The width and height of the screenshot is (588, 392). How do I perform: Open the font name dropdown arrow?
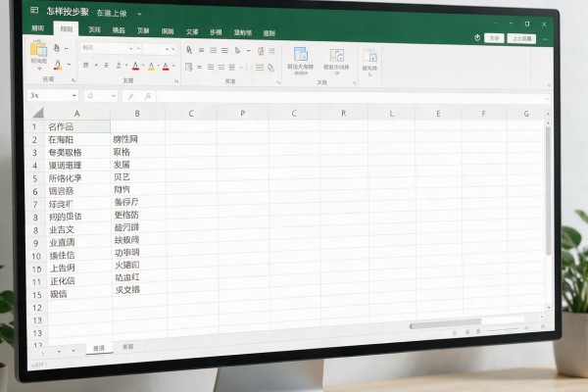pyautogui.click(x=130, y=49)
